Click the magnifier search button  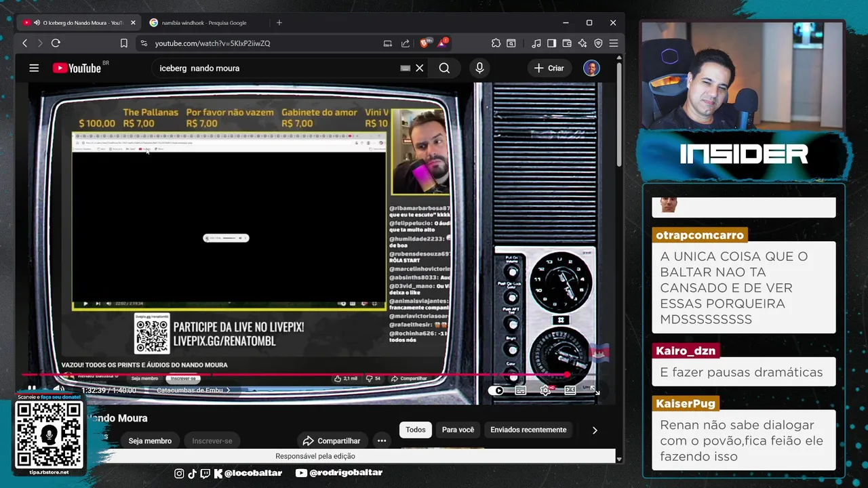pos(444,68)
